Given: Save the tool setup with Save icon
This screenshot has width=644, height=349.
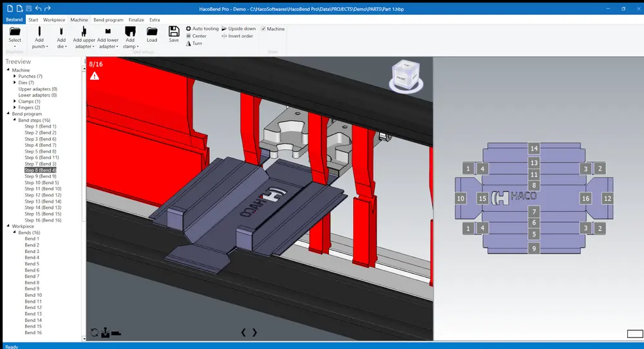Looking at the screenshot, I should (174, 32).
